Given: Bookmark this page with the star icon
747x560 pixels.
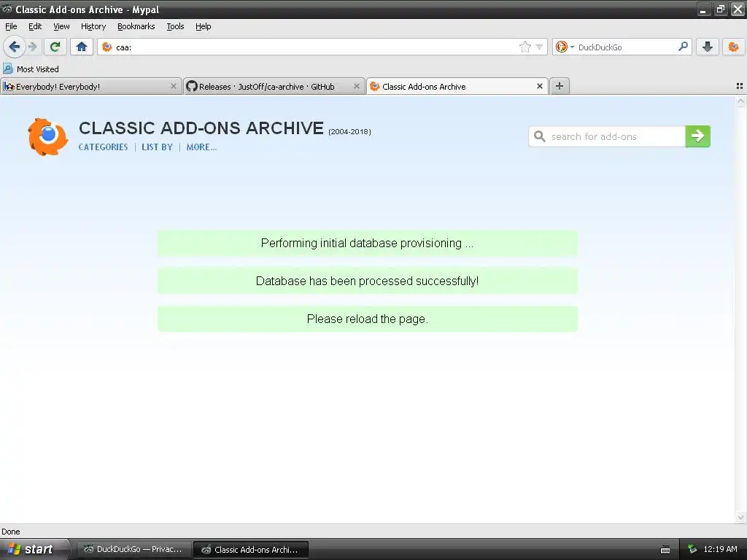Looking at the screenshot, I should 525,47.
